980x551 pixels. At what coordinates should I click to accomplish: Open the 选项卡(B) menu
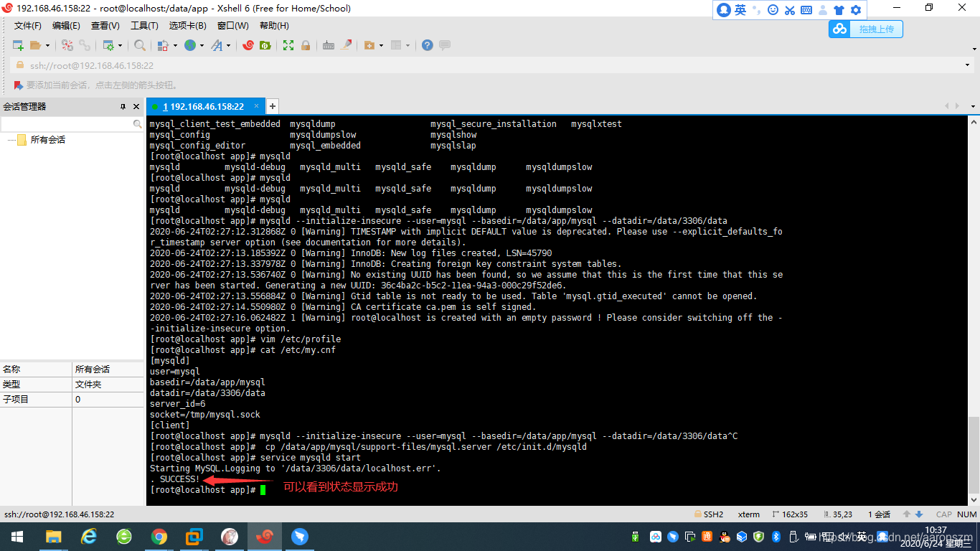coord(187,26)
